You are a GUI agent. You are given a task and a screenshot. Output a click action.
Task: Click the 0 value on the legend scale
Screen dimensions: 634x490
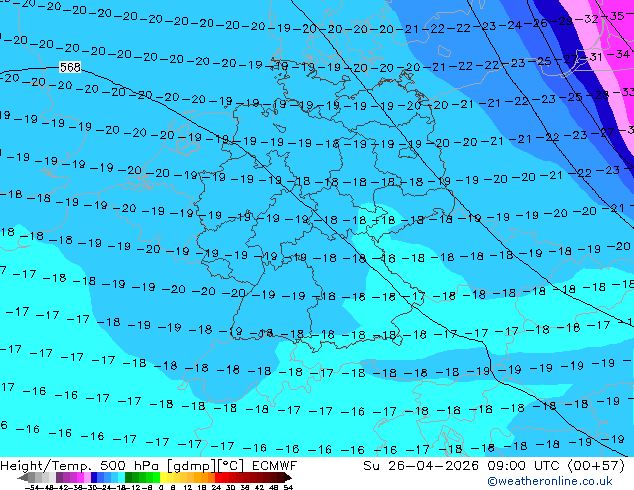click(x=161, y=488)
